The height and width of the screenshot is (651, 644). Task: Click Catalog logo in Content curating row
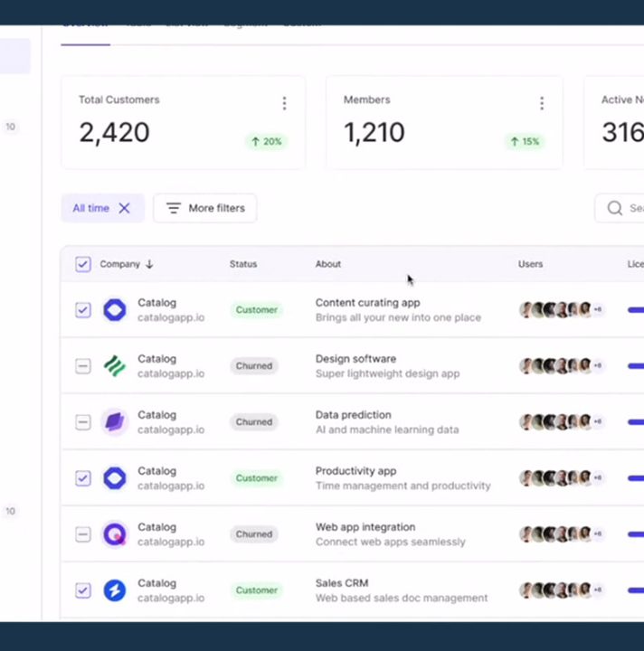click(x=115, y=310)
